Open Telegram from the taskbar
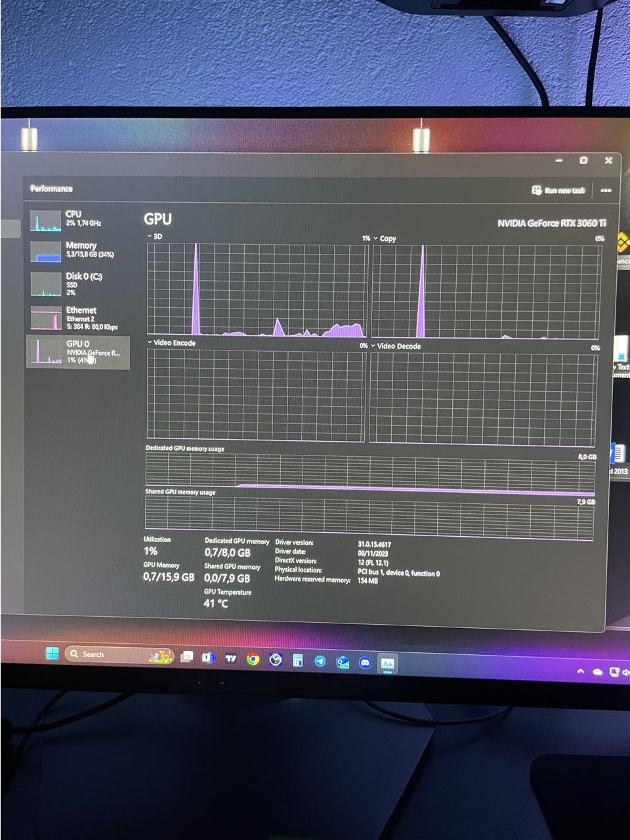 point(320,661)
